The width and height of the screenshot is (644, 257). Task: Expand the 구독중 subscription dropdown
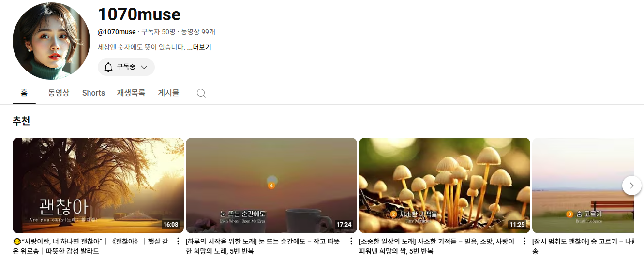(x=126, y=67)
